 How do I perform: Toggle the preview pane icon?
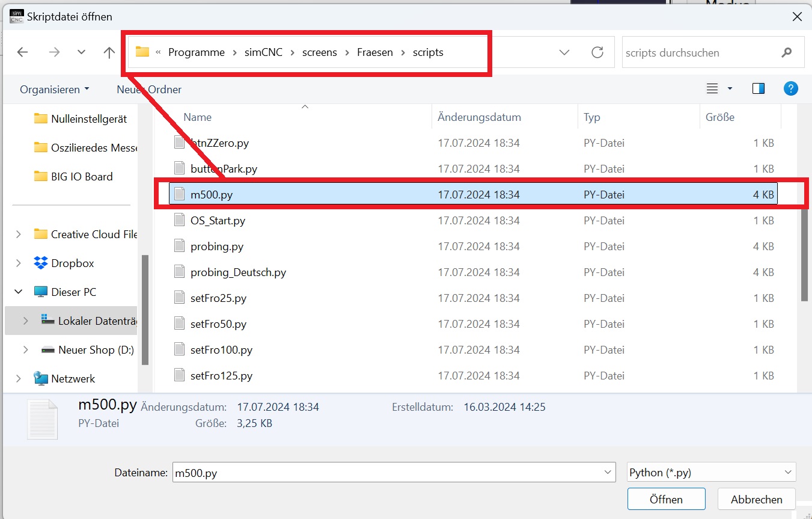tap(758, 89)
